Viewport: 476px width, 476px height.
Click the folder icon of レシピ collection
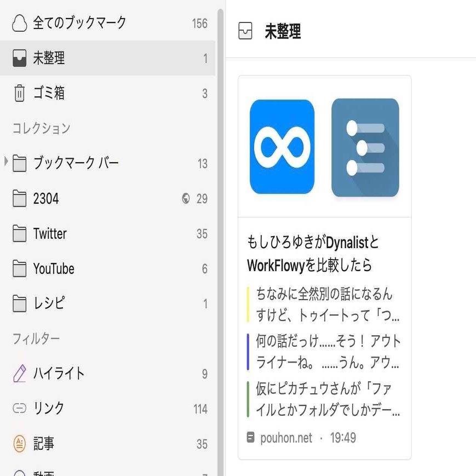click(x=19, y=303)
